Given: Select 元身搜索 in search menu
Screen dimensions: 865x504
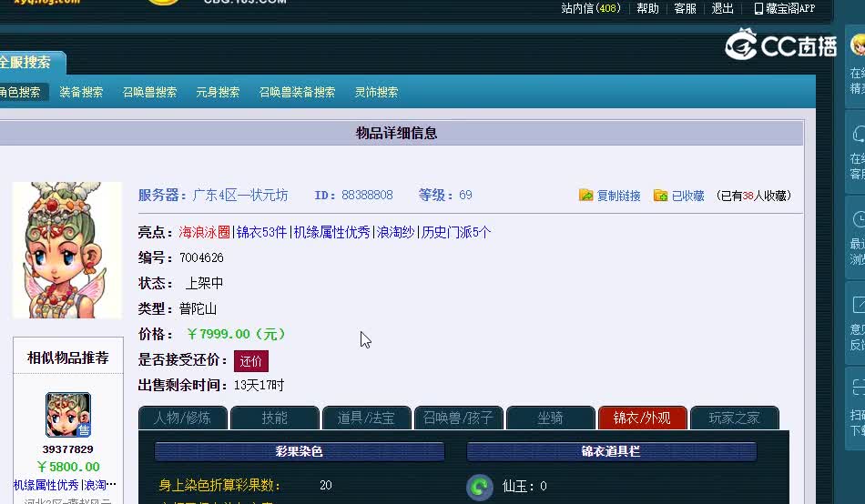Looking at the screenshot, I should tap(218, 92).
